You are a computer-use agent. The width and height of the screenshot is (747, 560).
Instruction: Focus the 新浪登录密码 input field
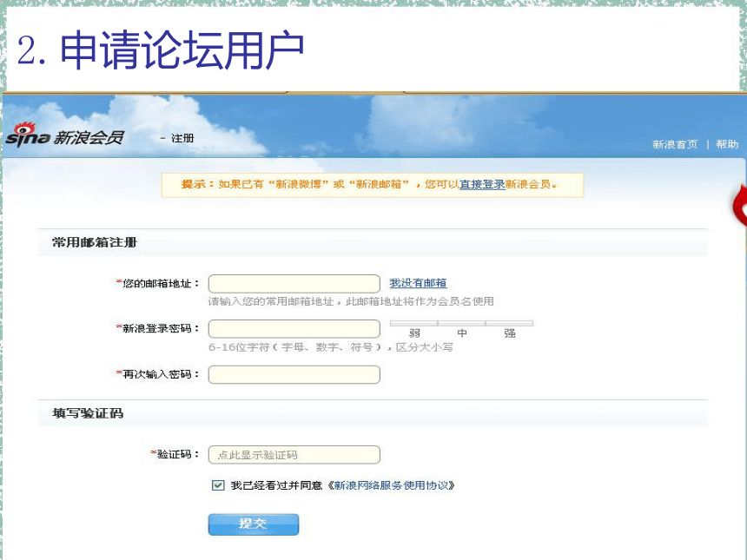294,329
